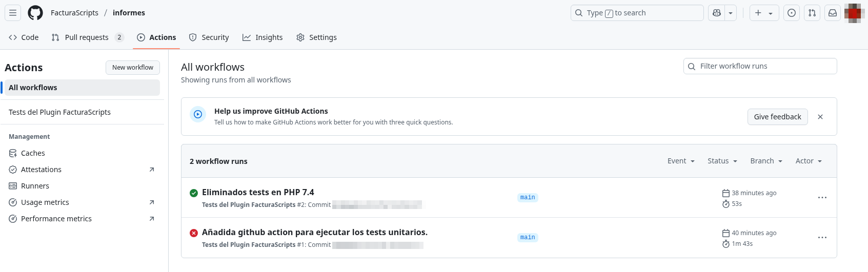Focus the Filter workflow runs field
Screen dimensions: 868x272
(764, 66)
